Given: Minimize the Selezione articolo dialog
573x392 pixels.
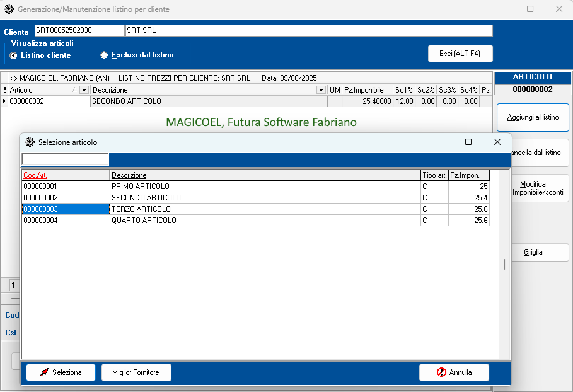Looking at the screenshot, I should pos(440,142).
